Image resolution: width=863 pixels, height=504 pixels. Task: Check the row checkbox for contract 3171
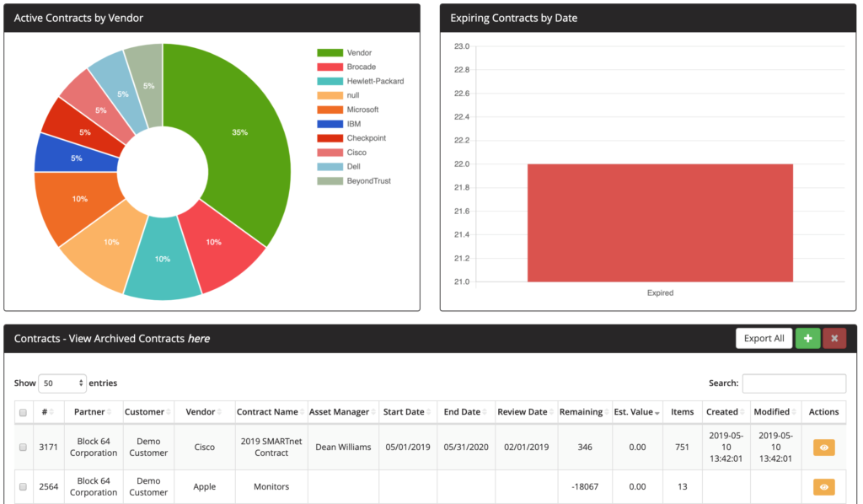point(23,447)
